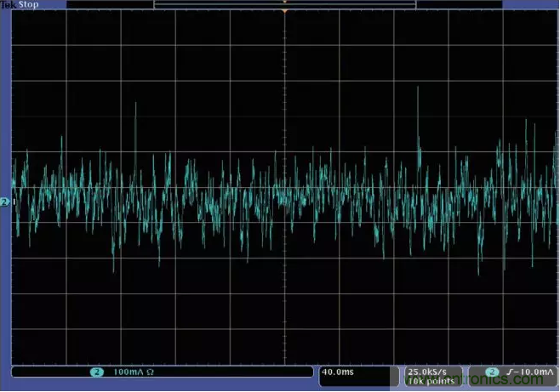
Task: Click the ohm termination symbol after 100mA
Action: coord(150,372)
